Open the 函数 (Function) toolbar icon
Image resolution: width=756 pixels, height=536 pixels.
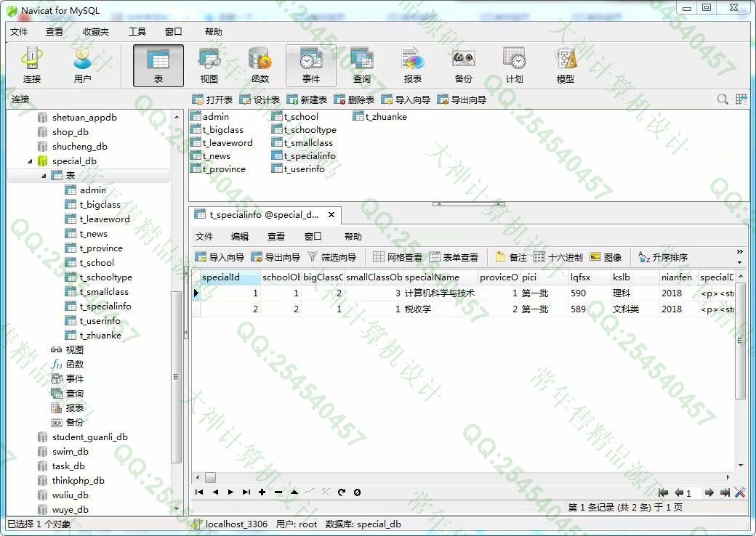260,65
